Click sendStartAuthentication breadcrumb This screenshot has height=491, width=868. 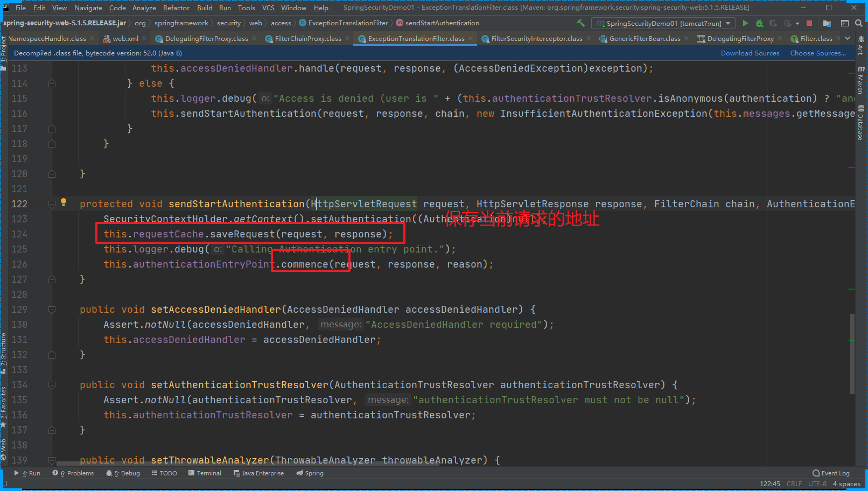click(437, 23)
